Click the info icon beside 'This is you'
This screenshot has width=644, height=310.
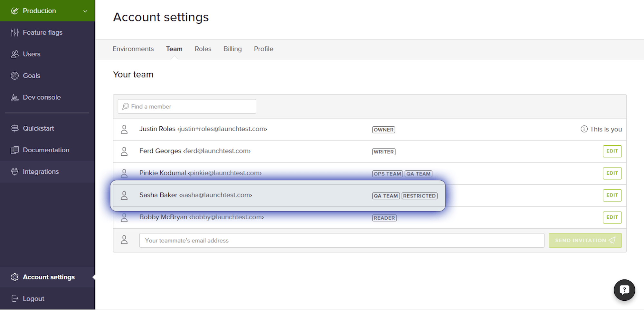click(x=584, y=129)
